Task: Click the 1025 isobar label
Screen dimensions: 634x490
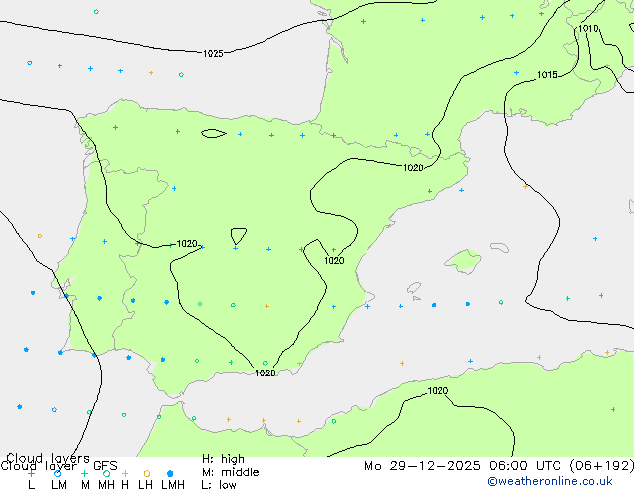Action: pyautogui.click(x=213, y=53)
